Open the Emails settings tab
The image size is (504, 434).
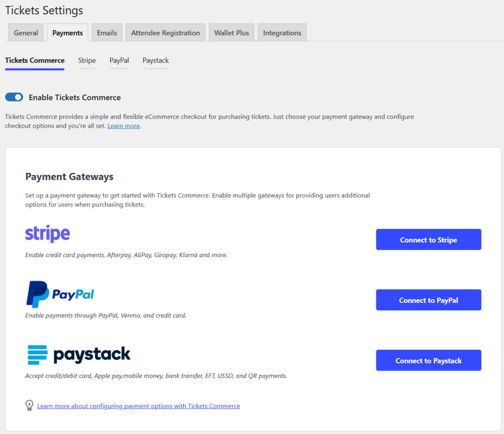(107, 33)
